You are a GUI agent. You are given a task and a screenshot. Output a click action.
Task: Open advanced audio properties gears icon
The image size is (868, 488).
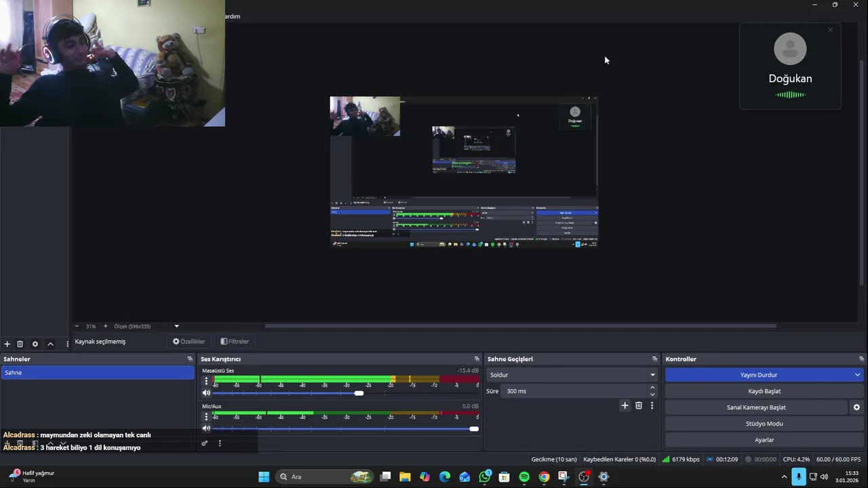click(204, 443)
